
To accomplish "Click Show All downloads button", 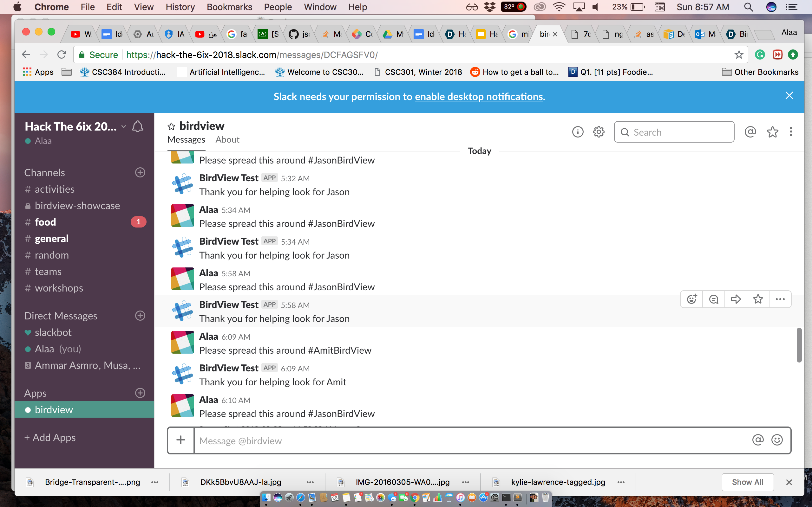I will 747,482.
